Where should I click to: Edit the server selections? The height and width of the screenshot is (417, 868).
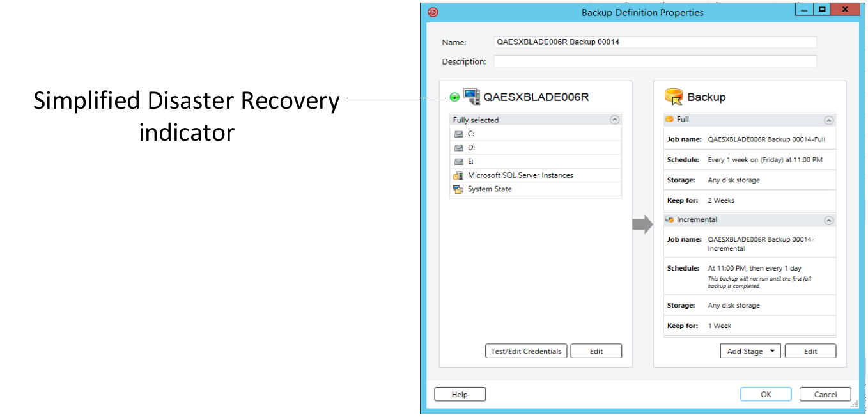(x=596, y=351)
